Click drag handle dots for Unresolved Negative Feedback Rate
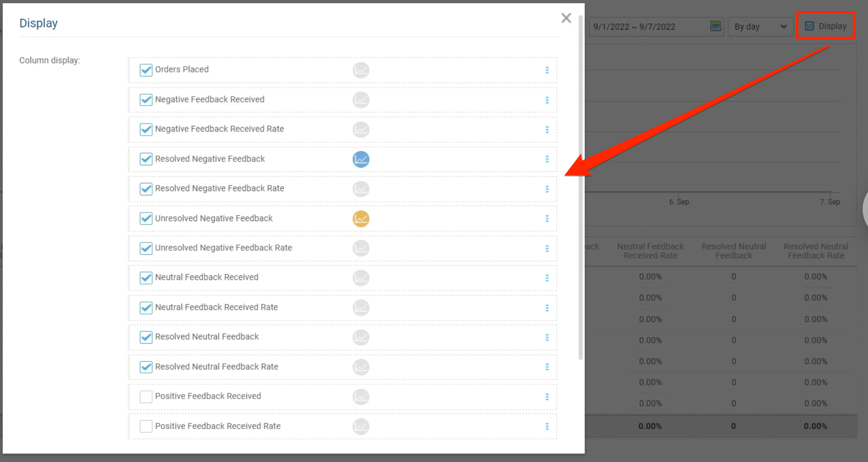This screenshot has width=868, height=462. click(547, 248)
